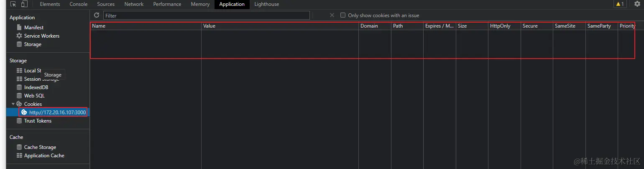Open Trust Tokens
The height and width of the screenshot is (169, 644).
38,121
